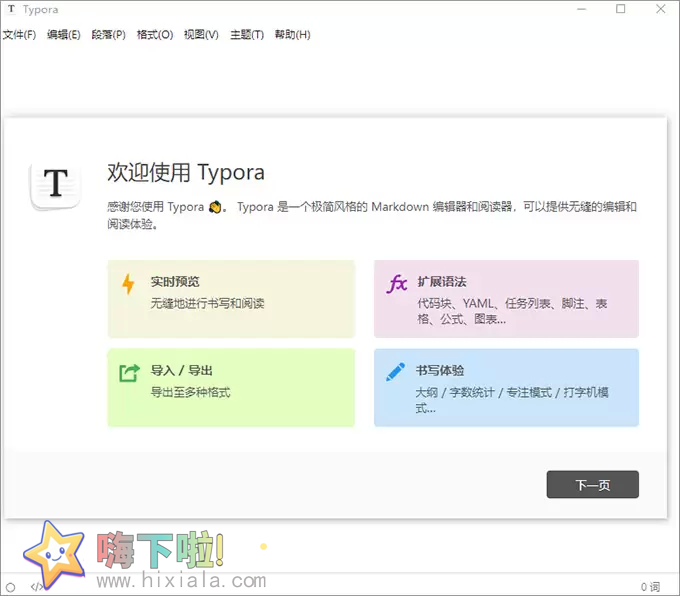The width and height of the screenshot is (680, 596).
Task: Open the 格式(O) menu
Action: [155, 35]
